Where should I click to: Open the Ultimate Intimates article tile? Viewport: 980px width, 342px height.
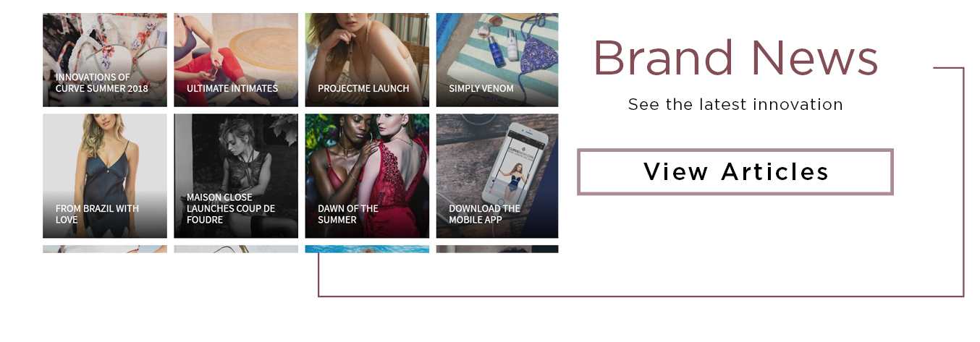click(x=236, y=60)
